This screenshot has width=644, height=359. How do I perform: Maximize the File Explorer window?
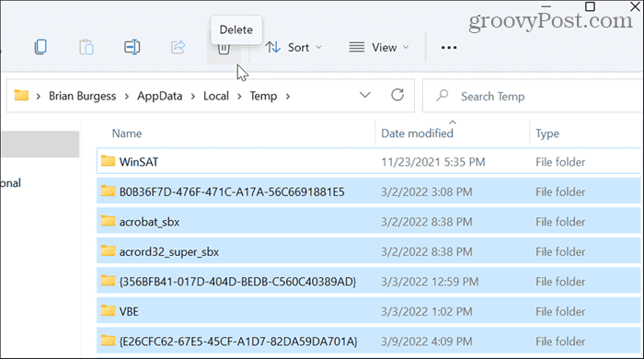[x=590, y=6]
